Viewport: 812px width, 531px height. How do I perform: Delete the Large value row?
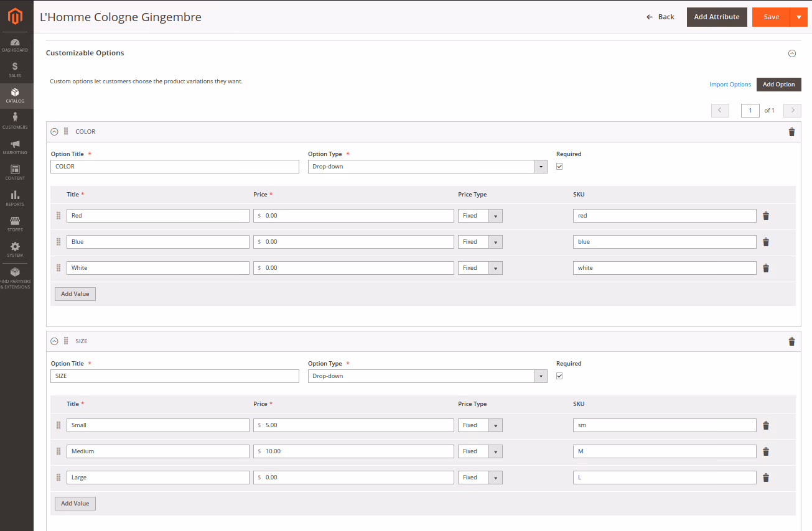(x=766, y=478)
